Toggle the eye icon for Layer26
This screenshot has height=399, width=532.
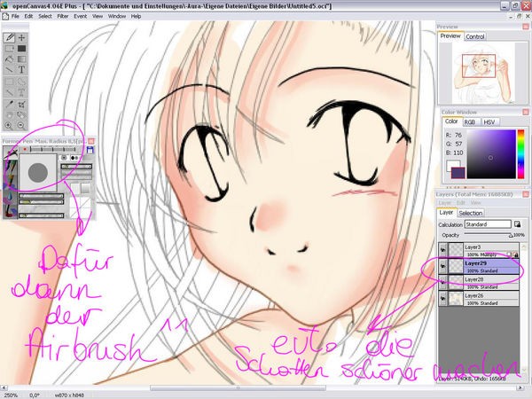point(442,298)
